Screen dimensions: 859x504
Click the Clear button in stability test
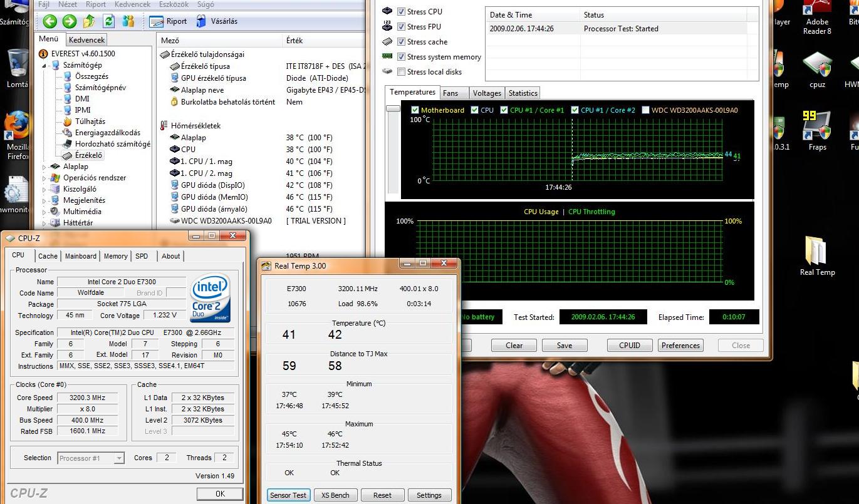pos(514,345)
